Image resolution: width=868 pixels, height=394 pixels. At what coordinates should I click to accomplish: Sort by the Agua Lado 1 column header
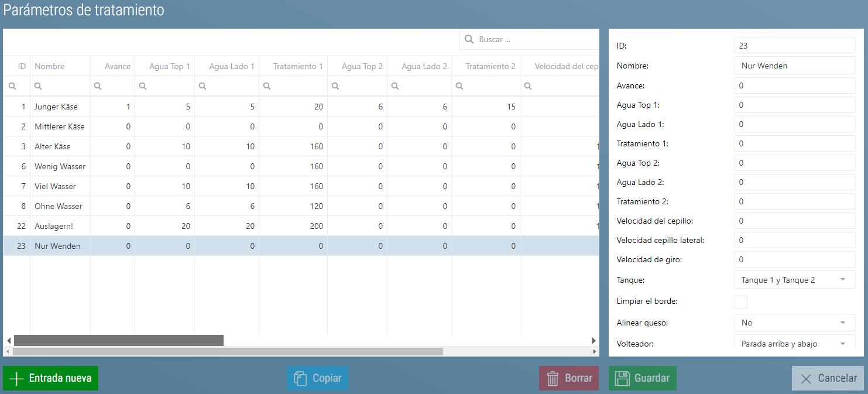click(231, 66)
